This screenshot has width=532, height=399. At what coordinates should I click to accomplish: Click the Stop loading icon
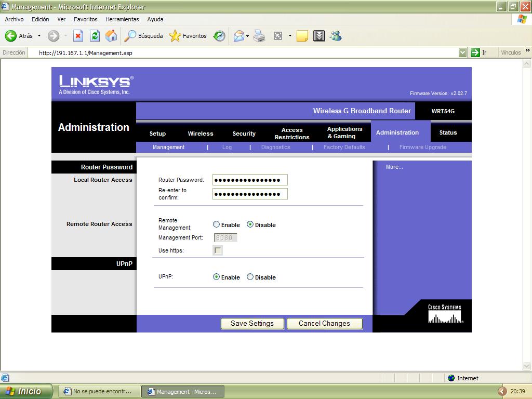click(78, 36)
